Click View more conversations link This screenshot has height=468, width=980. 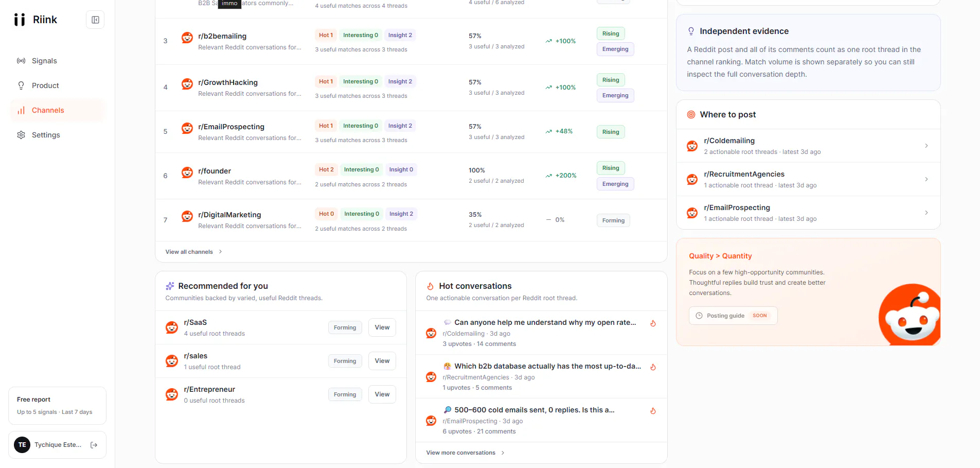tap(465, 453)
